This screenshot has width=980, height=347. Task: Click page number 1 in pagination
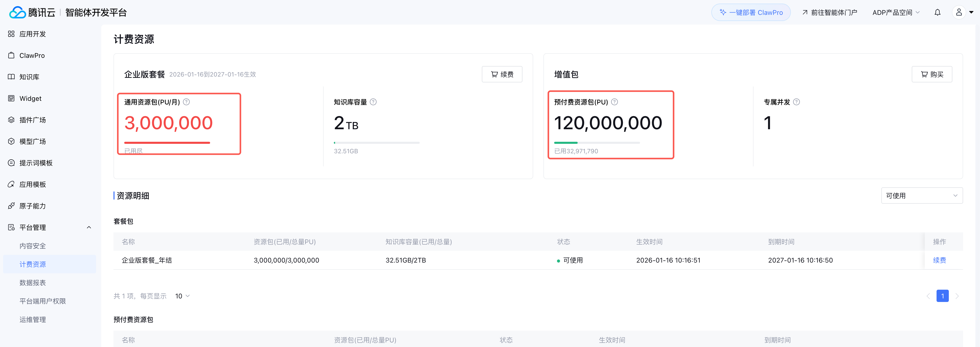tap(942, 296)
